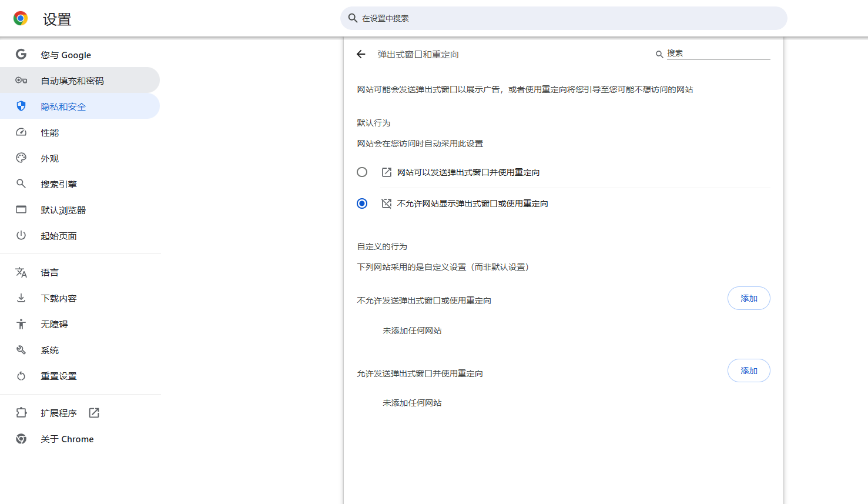
Task: Click the Chrome logo beside 设置
Action: [x=21, y=19]
